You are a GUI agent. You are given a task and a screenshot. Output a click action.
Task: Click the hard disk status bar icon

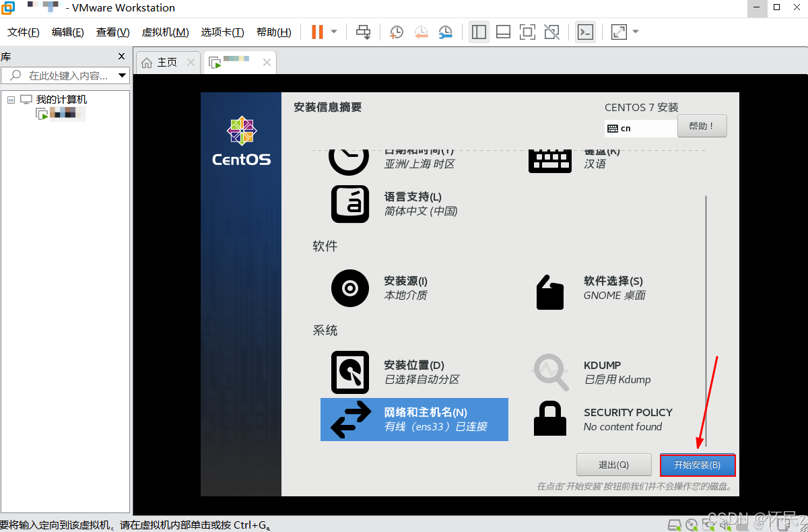pyautogui.click(x=675, y=525)
